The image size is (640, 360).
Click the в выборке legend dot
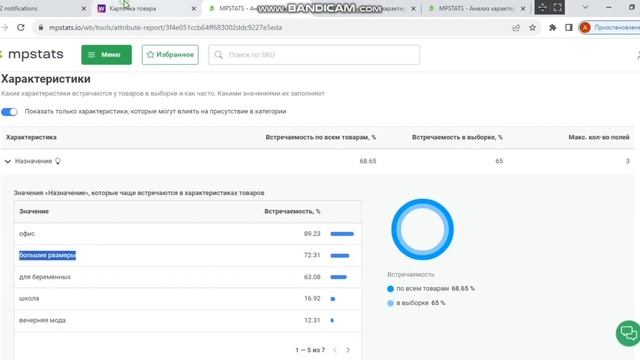pos(390,303)
